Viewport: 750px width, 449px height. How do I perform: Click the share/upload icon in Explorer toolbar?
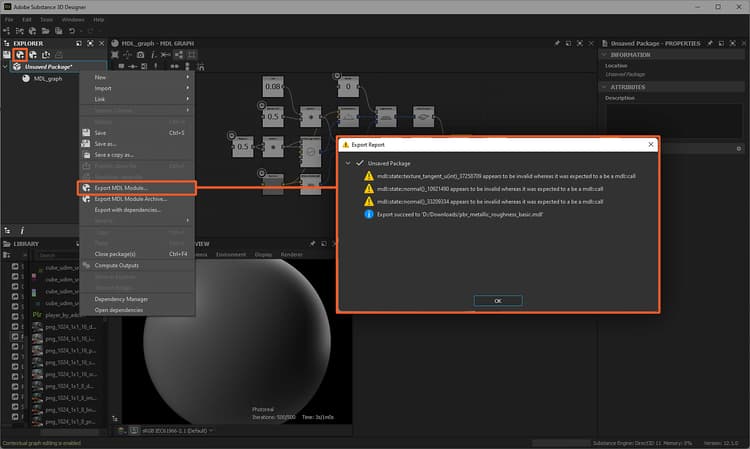pos(46,55)
